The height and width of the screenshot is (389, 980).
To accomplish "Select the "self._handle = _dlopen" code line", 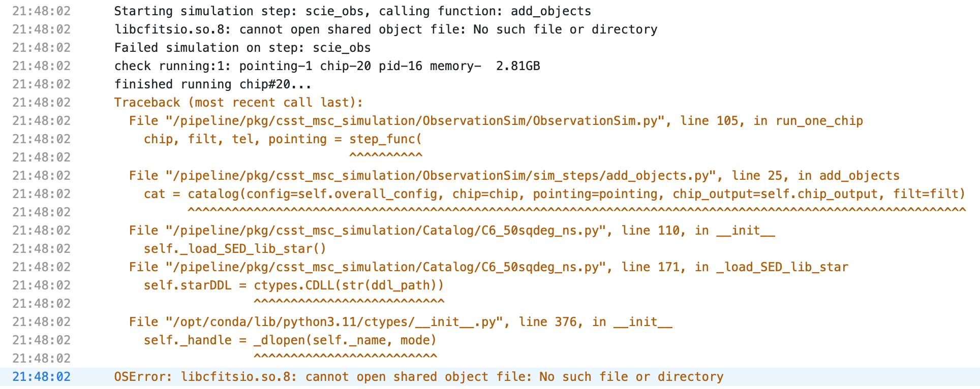I will pyautogui.click(x=290, y=340).
